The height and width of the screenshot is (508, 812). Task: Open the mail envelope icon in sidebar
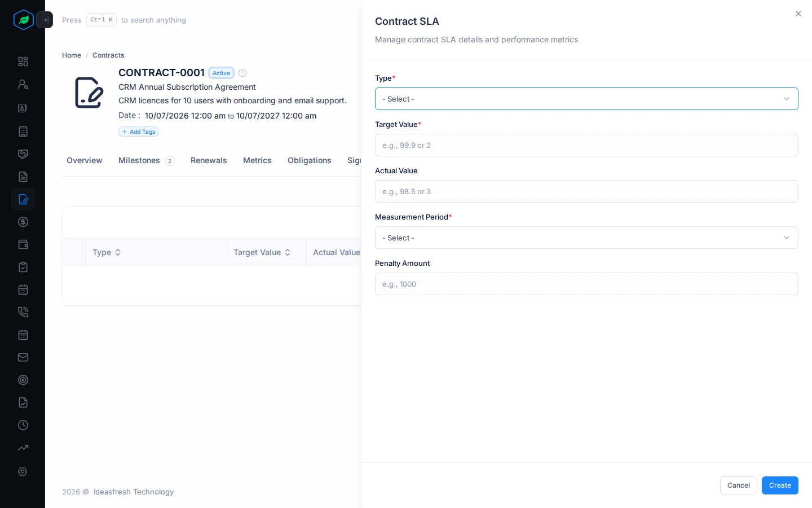click(23, 357)
